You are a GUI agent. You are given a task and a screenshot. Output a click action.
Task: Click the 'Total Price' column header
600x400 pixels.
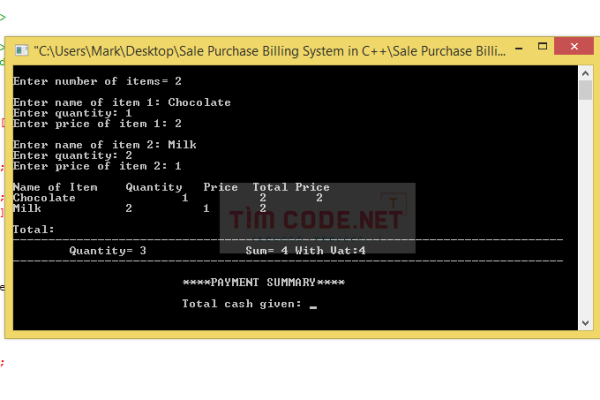[291, 187]
